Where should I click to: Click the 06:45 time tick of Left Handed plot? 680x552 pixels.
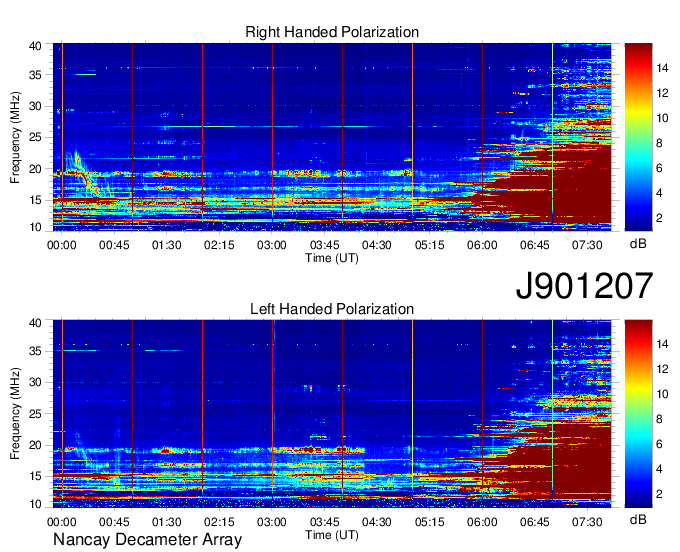535,522
